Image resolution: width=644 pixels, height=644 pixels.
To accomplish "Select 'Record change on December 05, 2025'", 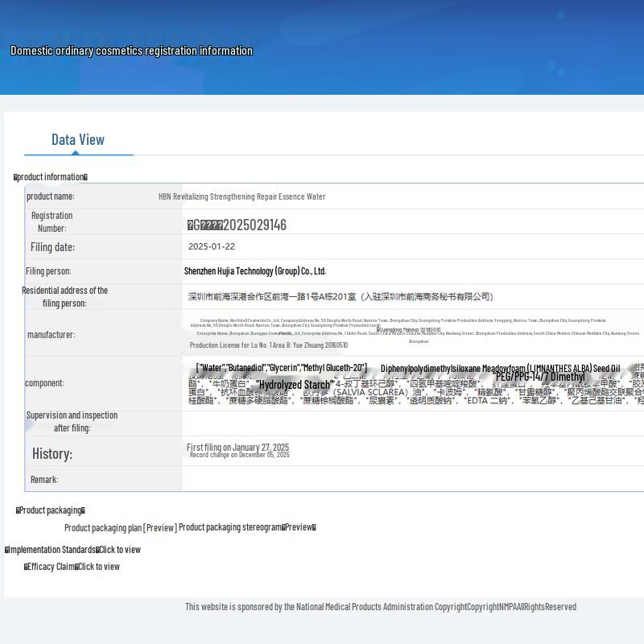I will coord(239,455).
